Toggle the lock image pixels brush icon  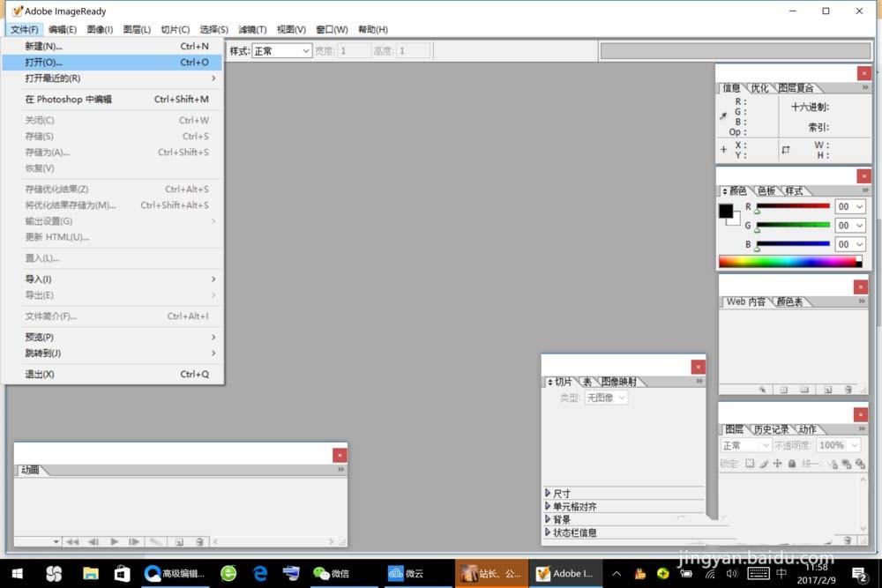click(765, 465)
